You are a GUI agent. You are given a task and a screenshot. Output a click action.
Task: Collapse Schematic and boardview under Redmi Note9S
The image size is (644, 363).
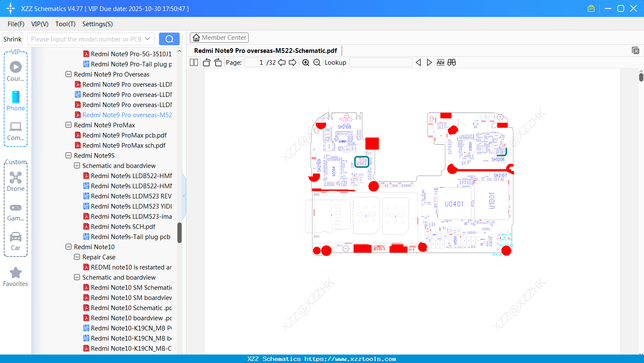point(77,165)
